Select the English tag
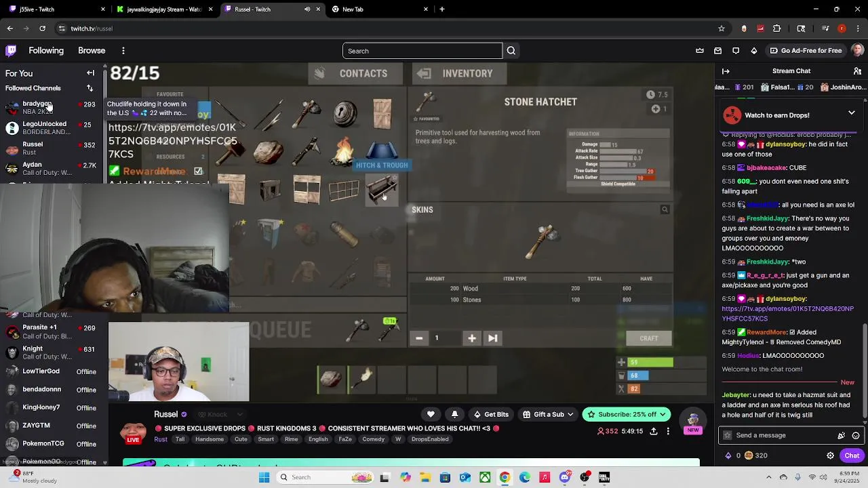 pos(318,439)
